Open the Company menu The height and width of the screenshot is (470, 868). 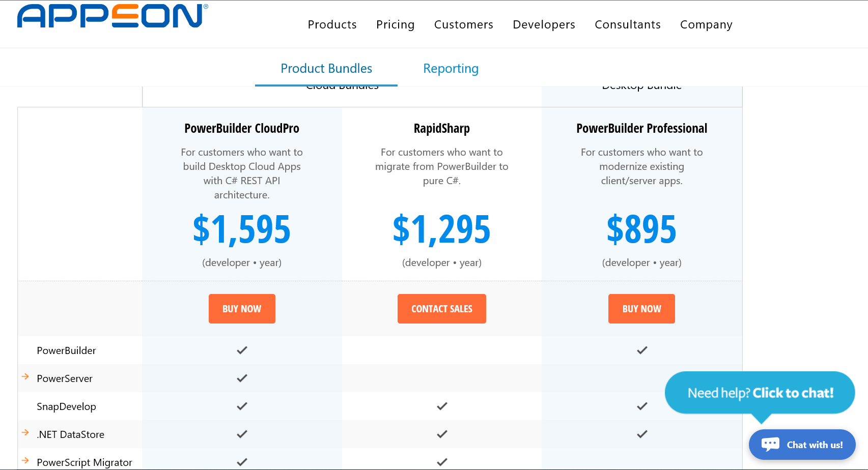click(706, 24)
